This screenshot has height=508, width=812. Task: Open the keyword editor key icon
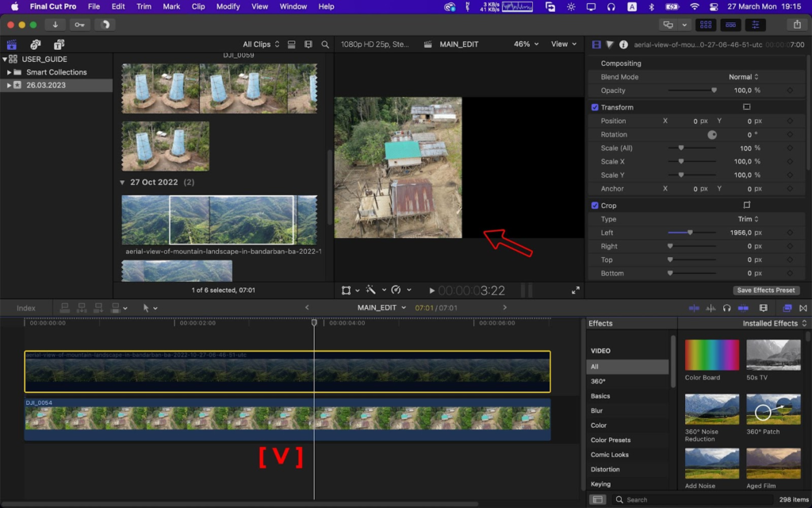(80, 25)
